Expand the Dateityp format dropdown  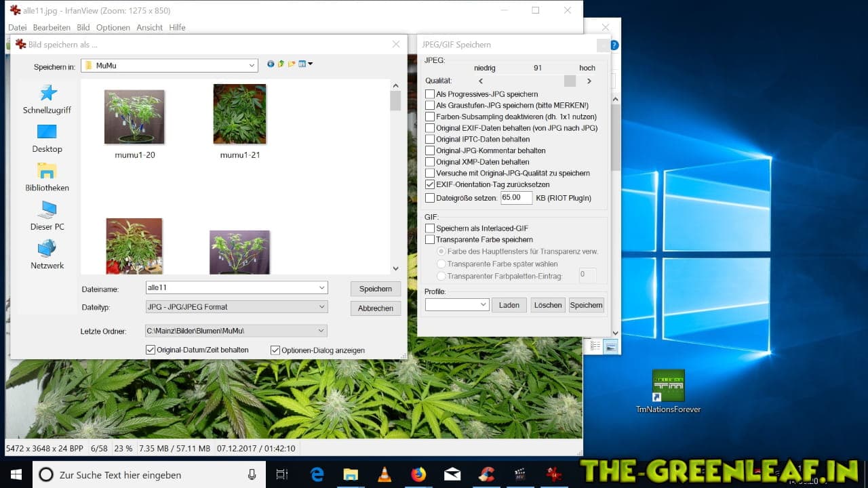[321, 307]
